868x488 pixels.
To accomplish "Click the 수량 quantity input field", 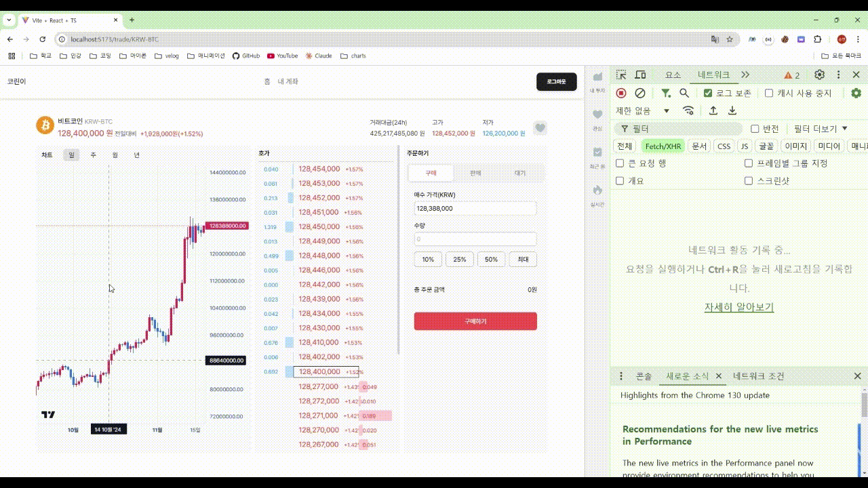I will pyautogui.click(x=475, y=239).
